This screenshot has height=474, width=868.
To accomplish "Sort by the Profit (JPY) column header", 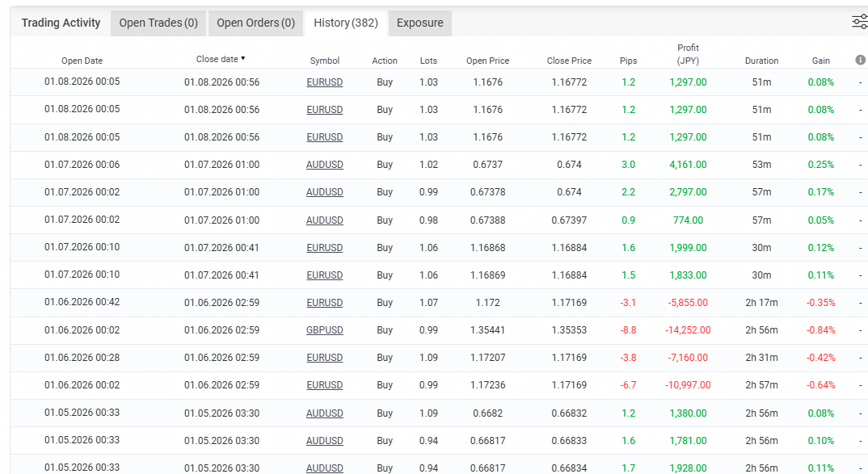I will (688, 54).
